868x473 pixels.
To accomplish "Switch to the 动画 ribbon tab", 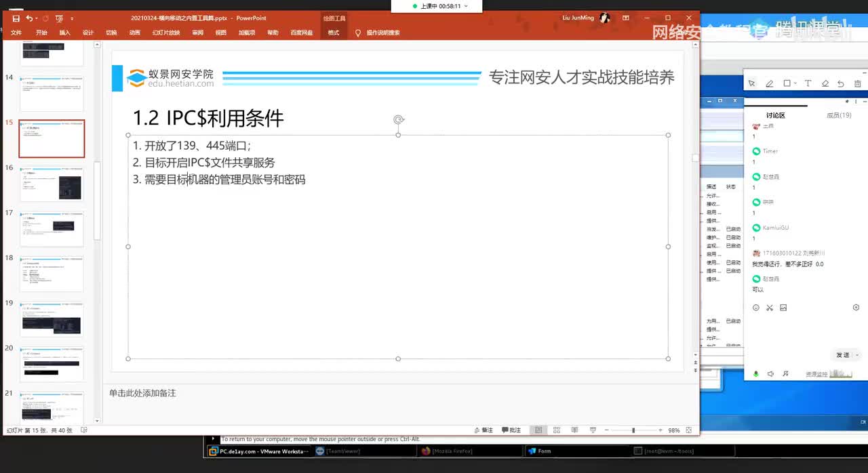I will (x=134, y=33).
